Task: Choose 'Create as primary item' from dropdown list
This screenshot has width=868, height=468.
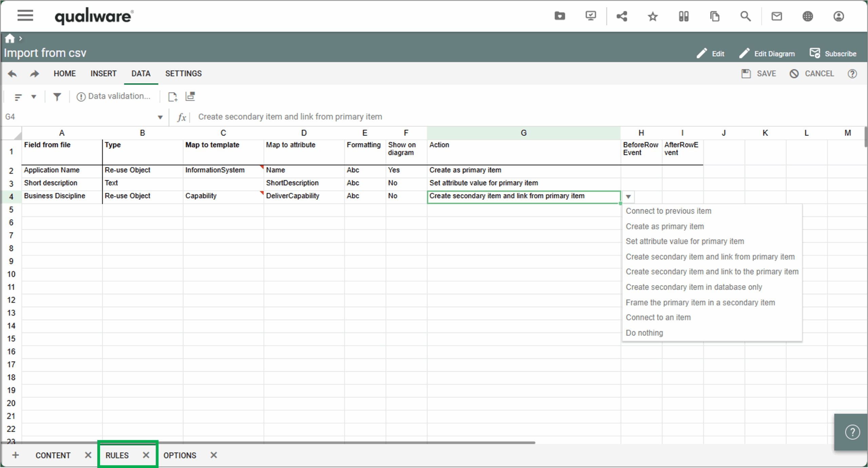Action: 712,226
